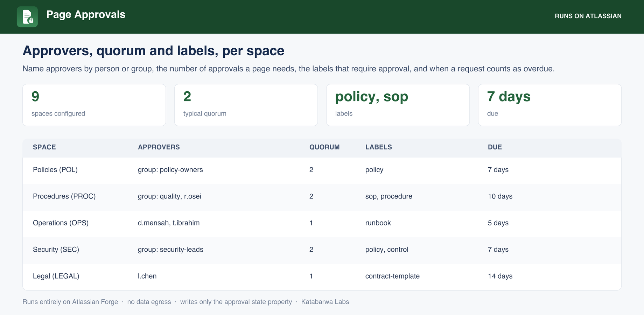This screenshot has height=315, width=644.
Task: Click approvers 'd.mensah, t.ibrahim'
Action: (x=169, y=223)
